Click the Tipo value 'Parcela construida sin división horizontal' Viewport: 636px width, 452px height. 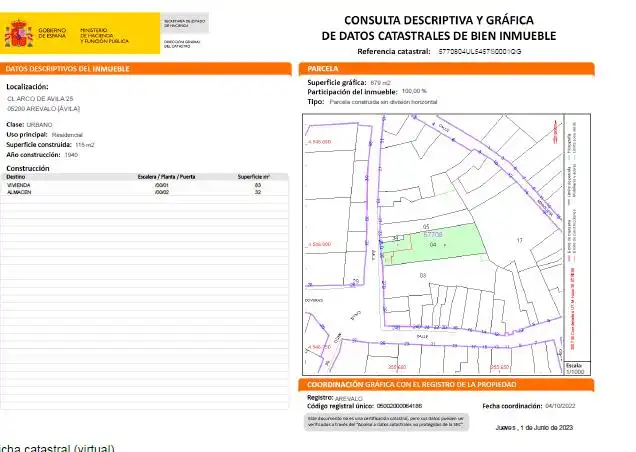tap(383, 102)
